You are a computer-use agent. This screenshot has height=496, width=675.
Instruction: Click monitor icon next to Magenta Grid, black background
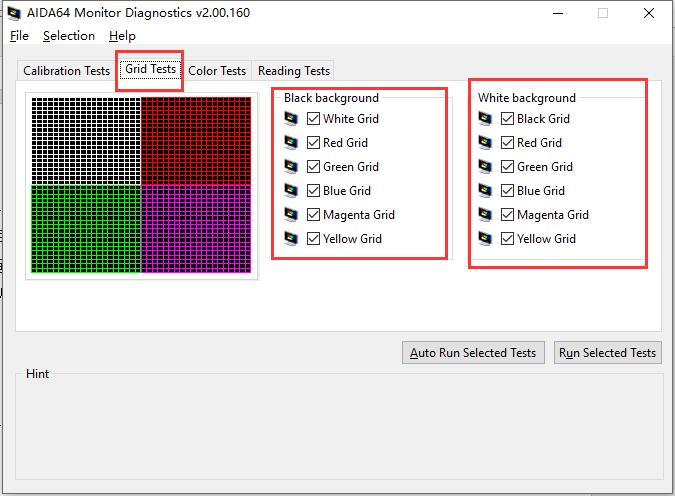pyautogui.click(x=292, y=215)
